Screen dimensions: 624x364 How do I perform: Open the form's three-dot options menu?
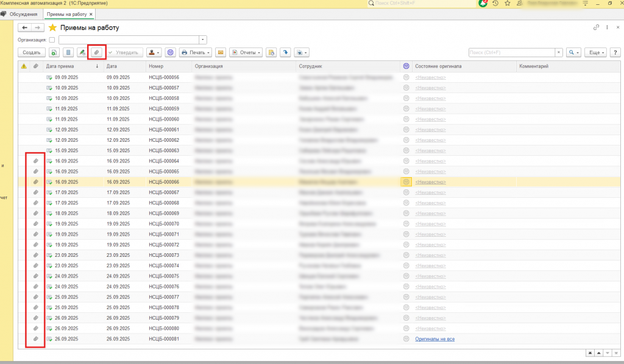coord(607,27)
